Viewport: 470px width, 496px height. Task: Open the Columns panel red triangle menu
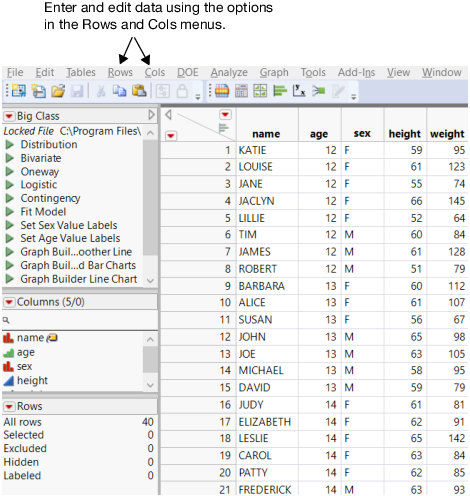(9, 302)
